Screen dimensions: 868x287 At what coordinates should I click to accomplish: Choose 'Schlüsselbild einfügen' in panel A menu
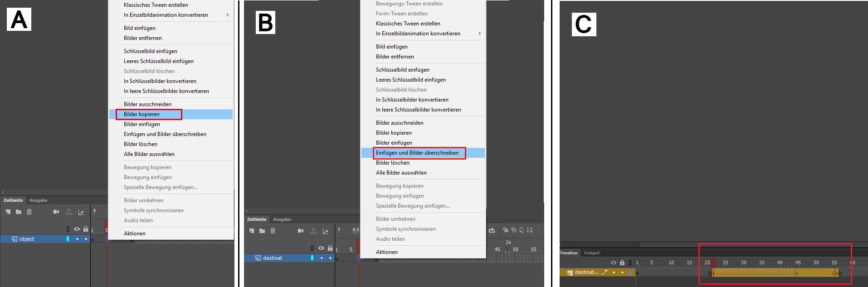(171, 51)
